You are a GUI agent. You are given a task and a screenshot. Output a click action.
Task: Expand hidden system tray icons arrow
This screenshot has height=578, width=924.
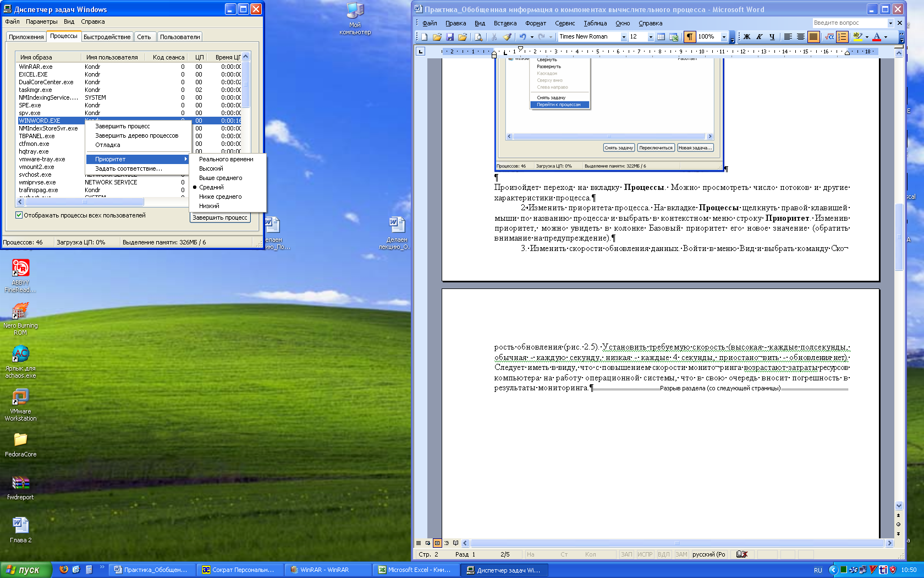click(x=833, y=570)
